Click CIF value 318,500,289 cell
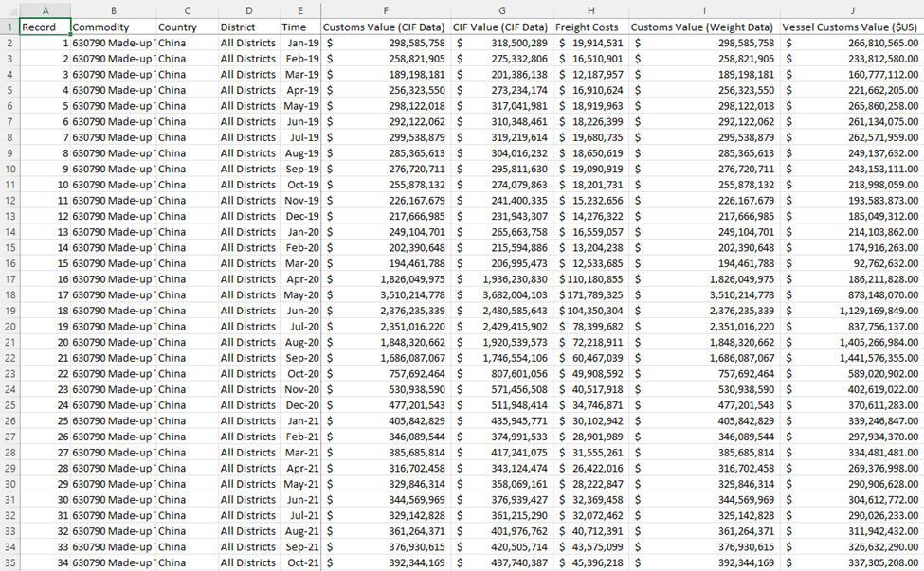The height and width of the screenshot is (571, 924). pyautogui.click(x=501, y=43)
